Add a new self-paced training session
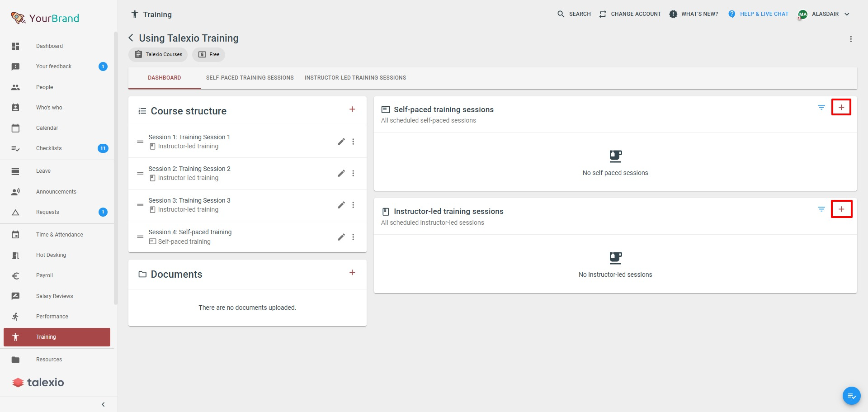 (841, 107)
